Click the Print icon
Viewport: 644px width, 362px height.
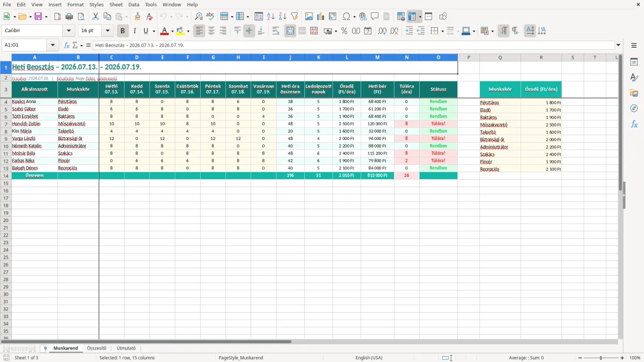(x=69, y=17)
